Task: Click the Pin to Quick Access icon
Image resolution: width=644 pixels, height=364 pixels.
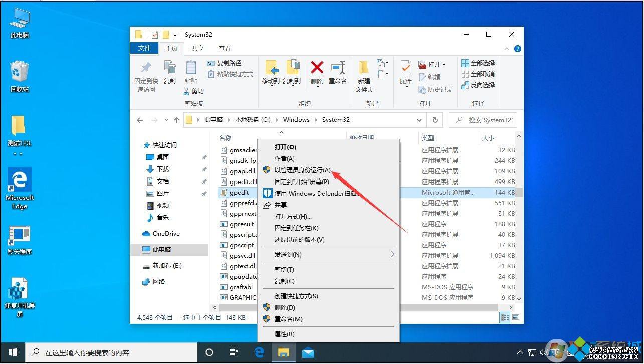Action: click(146, 67)
